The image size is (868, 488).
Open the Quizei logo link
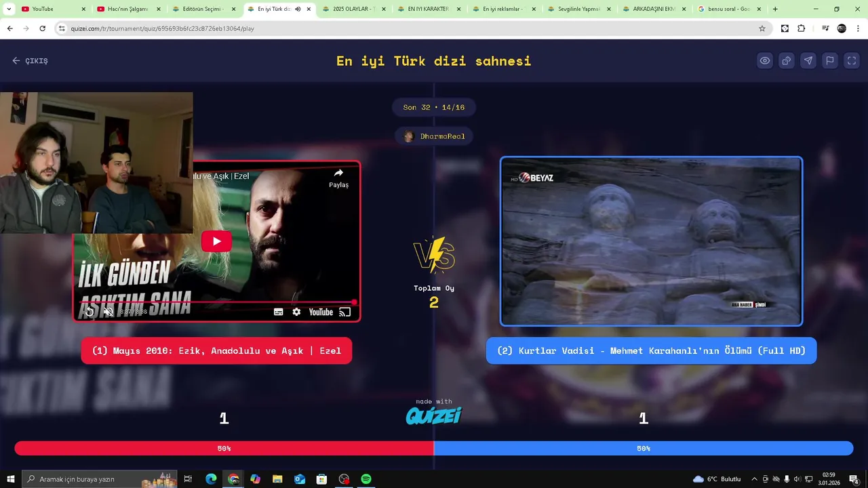434,415
